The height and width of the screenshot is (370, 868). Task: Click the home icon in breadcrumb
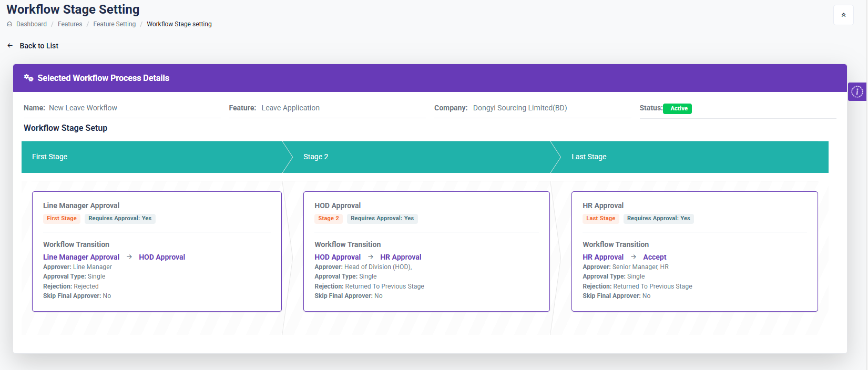[9, 24]
